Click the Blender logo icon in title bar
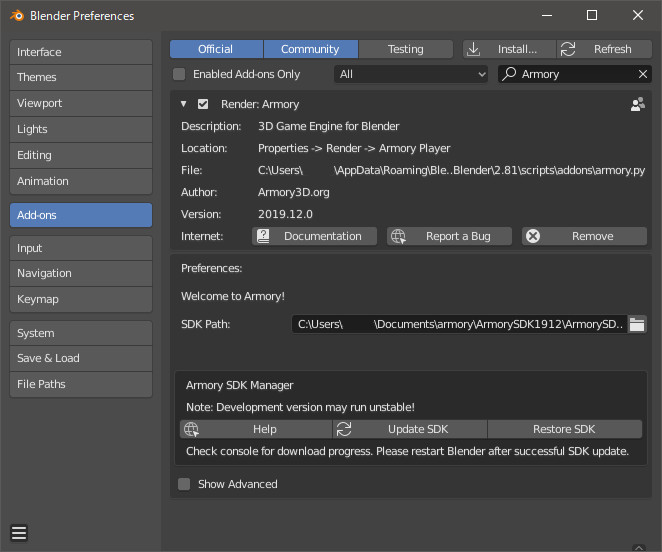 point(17,16)
